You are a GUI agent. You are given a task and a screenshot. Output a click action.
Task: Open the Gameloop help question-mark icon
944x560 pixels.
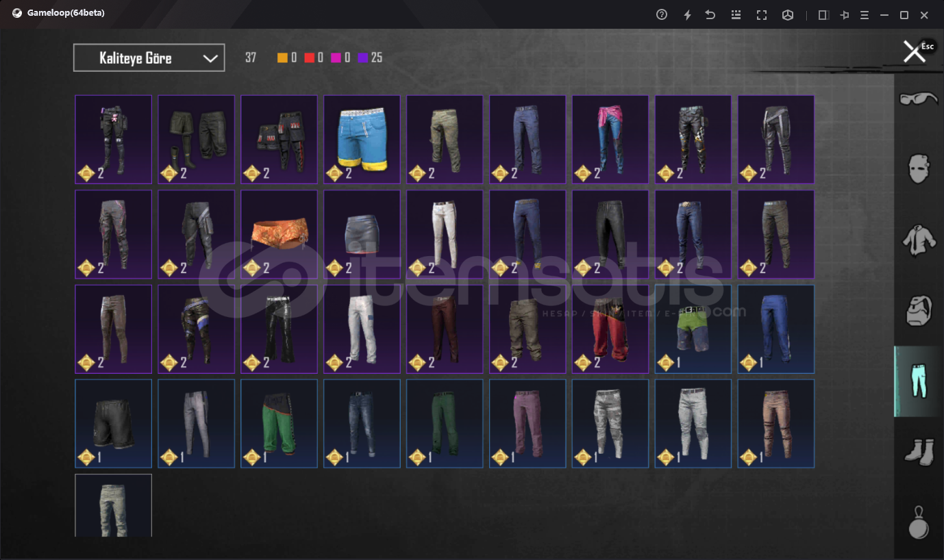662,14
